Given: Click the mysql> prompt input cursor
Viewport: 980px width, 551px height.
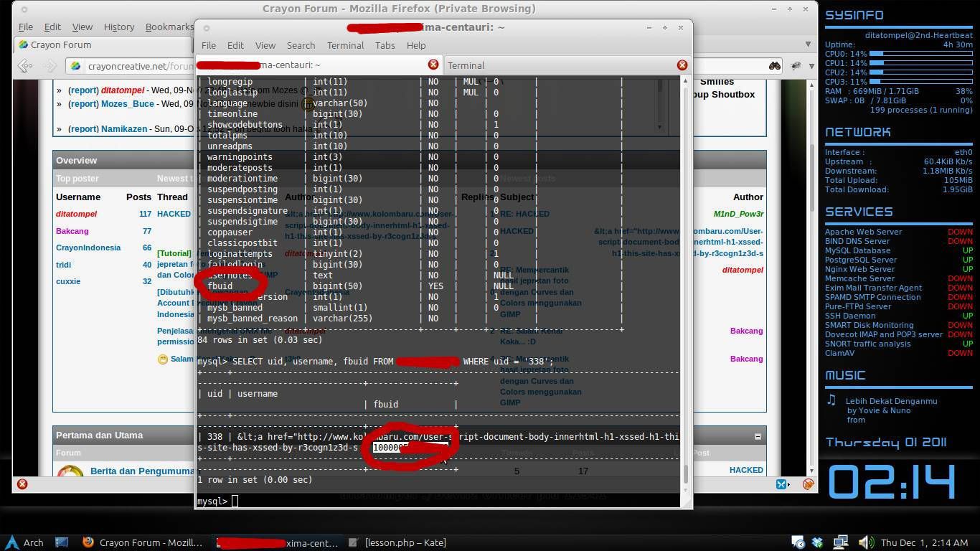Looking at the screenshot, I should tap(235, 501).
